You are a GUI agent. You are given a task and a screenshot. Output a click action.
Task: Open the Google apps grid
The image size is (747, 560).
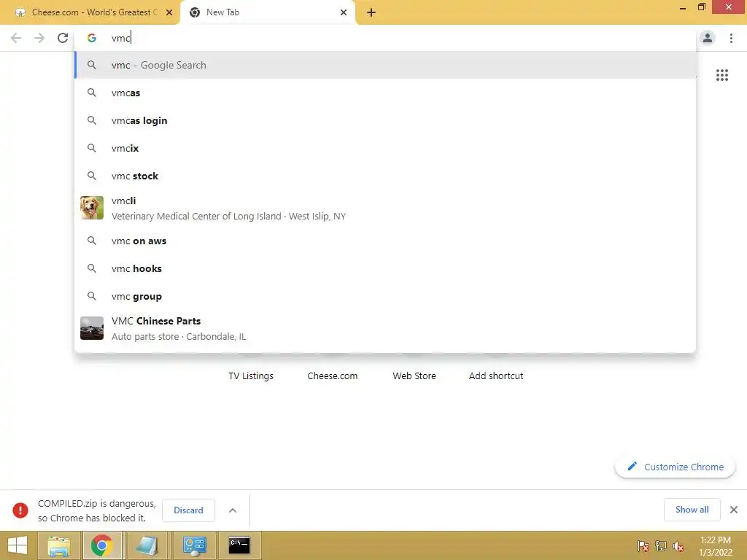pos(721,75)
